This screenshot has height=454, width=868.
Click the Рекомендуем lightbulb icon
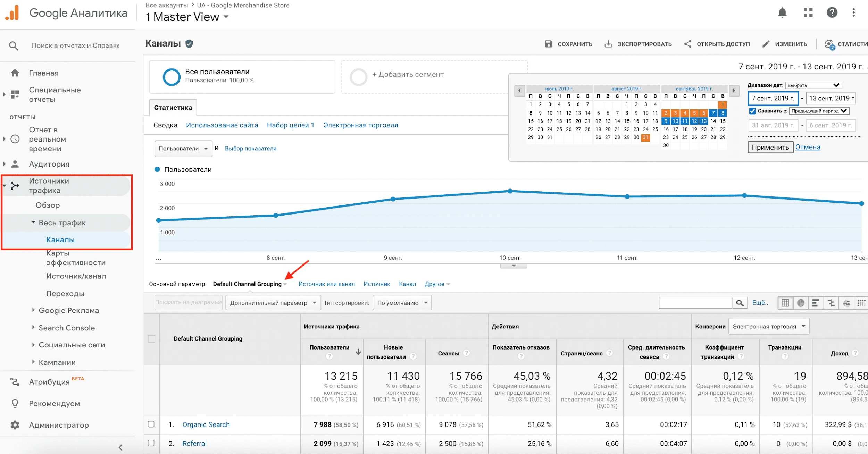click(x=15, y=403)
